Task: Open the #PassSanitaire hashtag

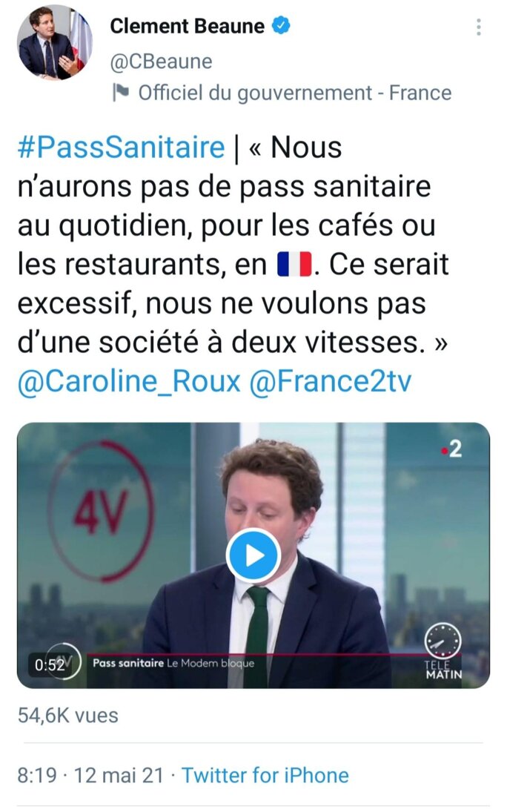Action: [121, 147]
